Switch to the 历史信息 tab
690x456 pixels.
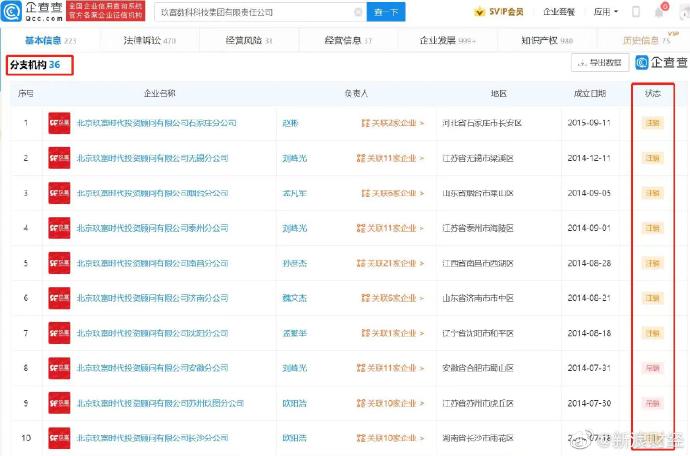pos(647,40)
